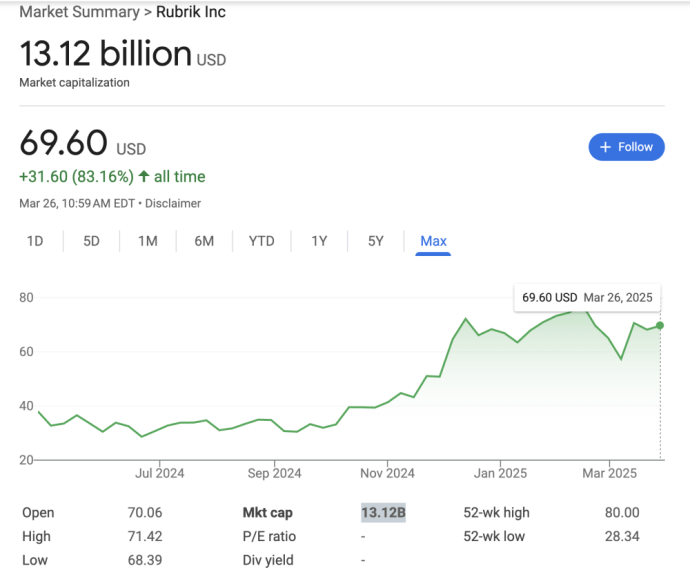Click the 20 y-axis label
Screen dimensions: 690x588
coord(26,460)
